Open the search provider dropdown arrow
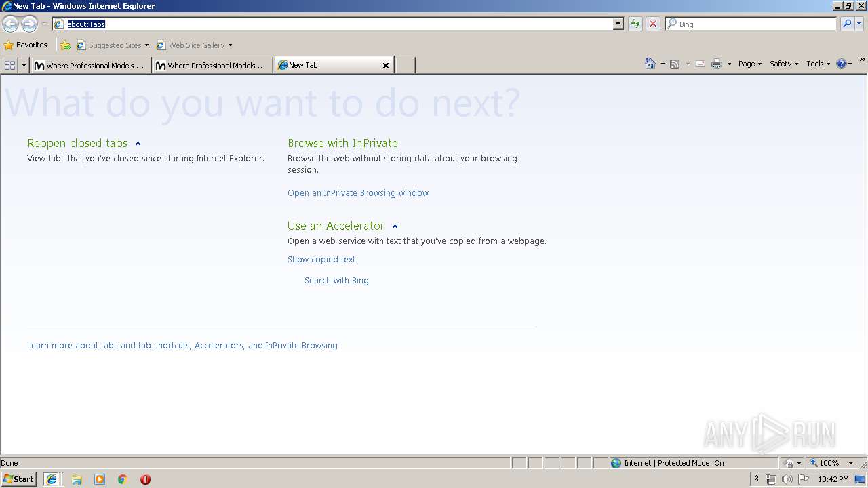Screen dimensions: 868x488 (859, 24)
